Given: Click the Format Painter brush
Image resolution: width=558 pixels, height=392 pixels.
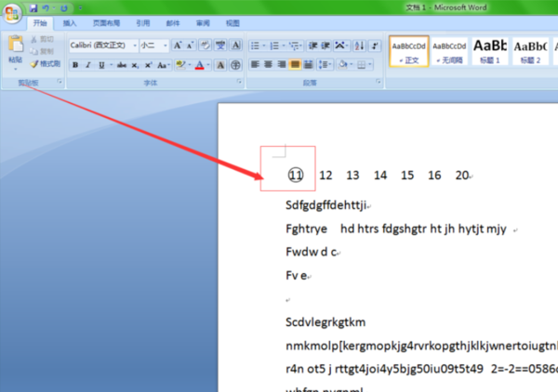Looking at the screenshot, I should coord(46,64).
